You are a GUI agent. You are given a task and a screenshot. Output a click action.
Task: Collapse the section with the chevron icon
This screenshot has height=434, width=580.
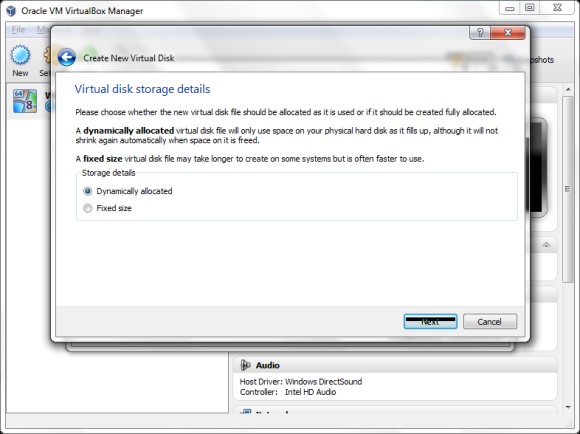pyautogui.click(x=546, y=245)
